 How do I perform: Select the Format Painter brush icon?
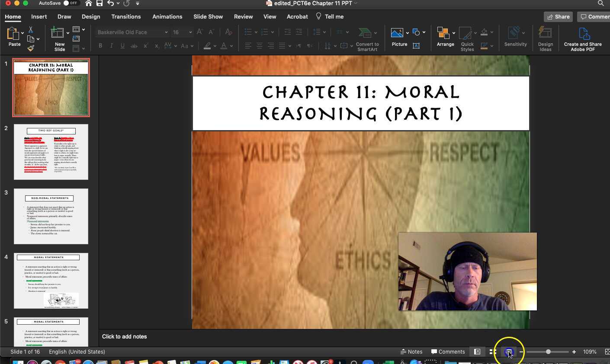[x=31, y=48]
